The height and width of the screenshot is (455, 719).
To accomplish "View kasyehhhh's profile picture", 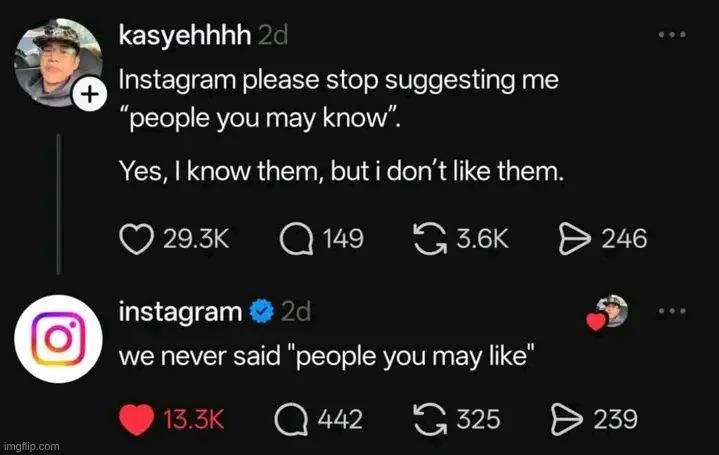I will click(57, 60).
